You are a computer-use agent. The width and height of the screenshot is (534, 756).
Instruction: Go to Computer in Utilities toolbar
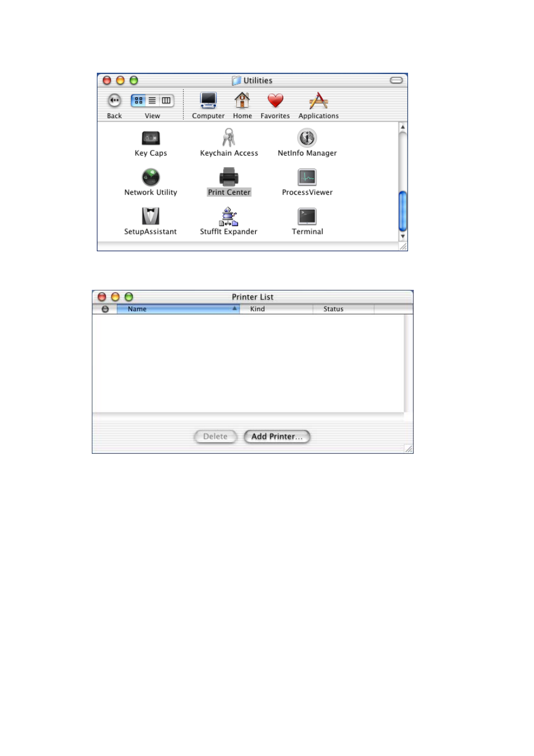(208, 101)
